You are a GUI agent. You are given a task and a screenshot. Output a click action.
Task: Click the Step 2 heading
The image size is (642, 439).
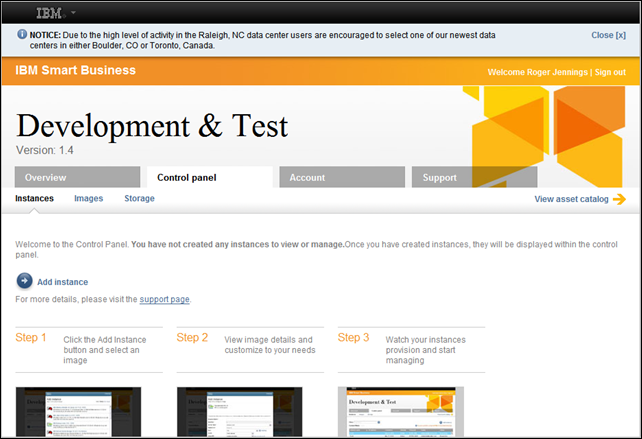pos(192,337)
